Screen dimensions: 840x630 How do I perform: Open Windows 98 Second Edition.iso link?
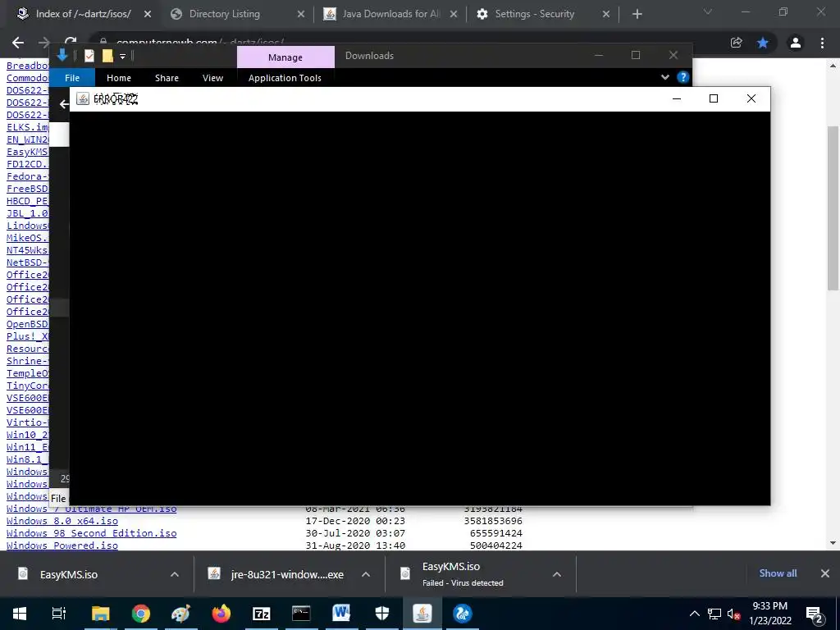coord(92,533)
